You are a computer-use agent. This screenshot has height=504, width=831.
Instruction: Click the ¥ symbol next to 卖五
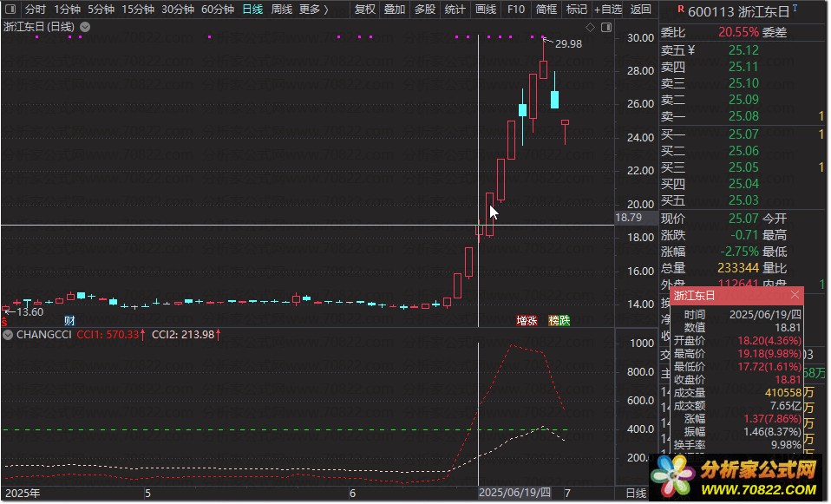pos(690,50)
